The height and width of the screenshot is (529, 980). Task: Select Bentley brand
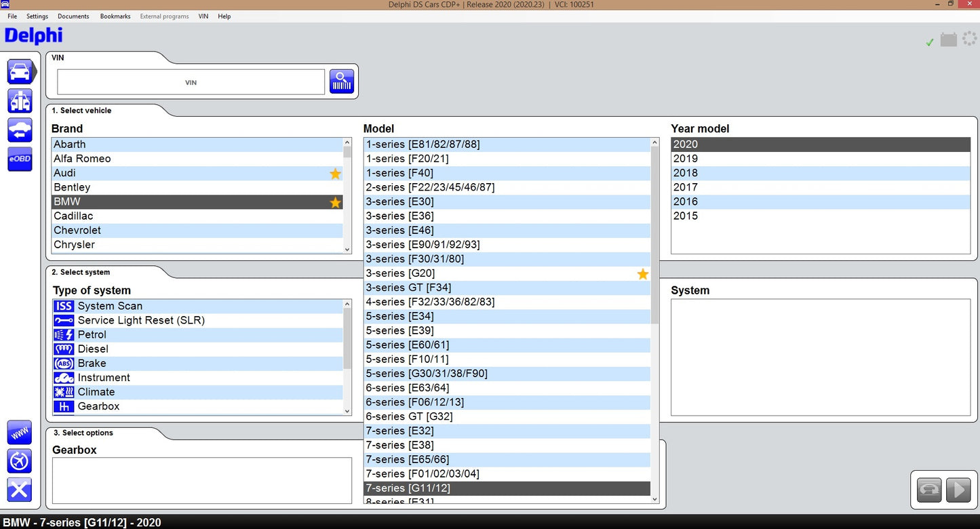click(x=197, y=187)
